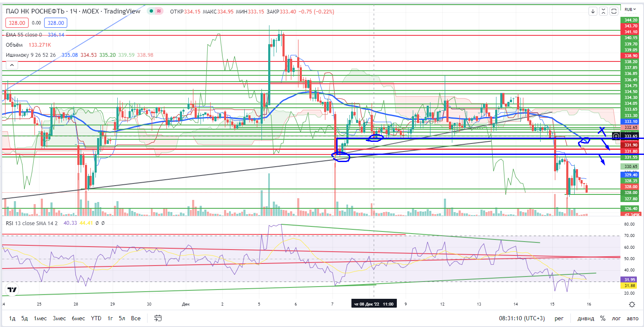This screenshot has width=644, height=327.
Task: Open the 08:31:10 (UTC+3) timezone menu
Action: click(521, 318)
